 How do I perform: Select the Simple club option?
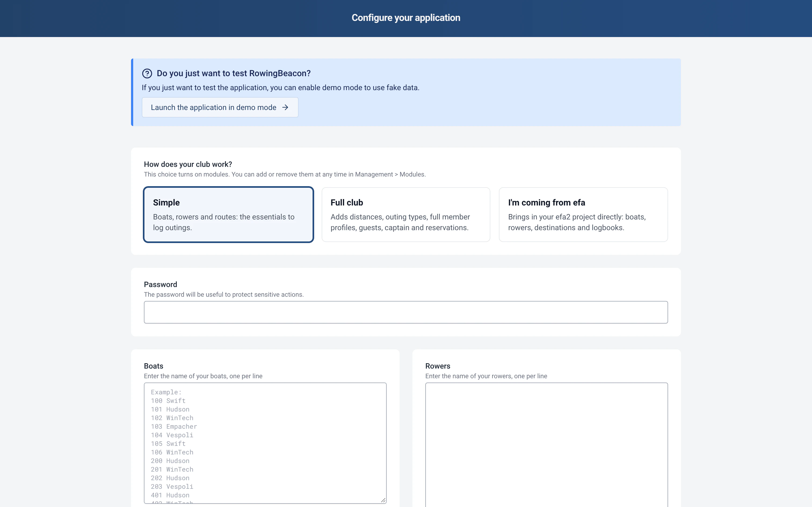point(229,215)
